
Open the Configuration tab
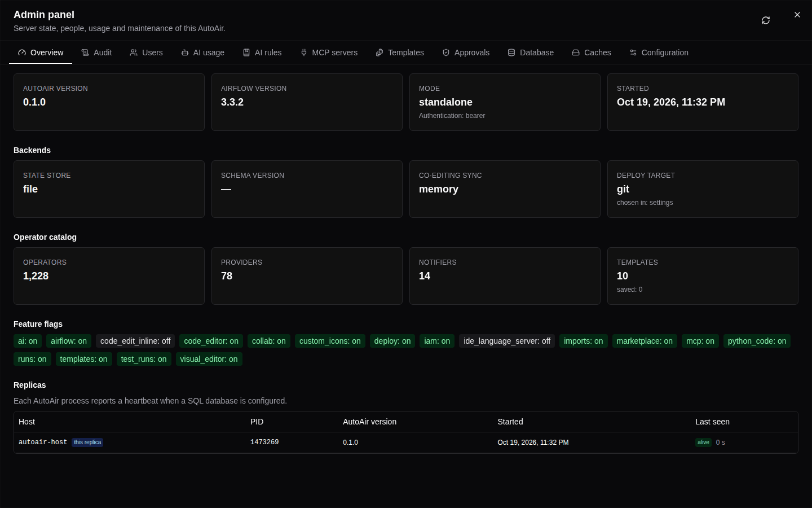[659, 52]
